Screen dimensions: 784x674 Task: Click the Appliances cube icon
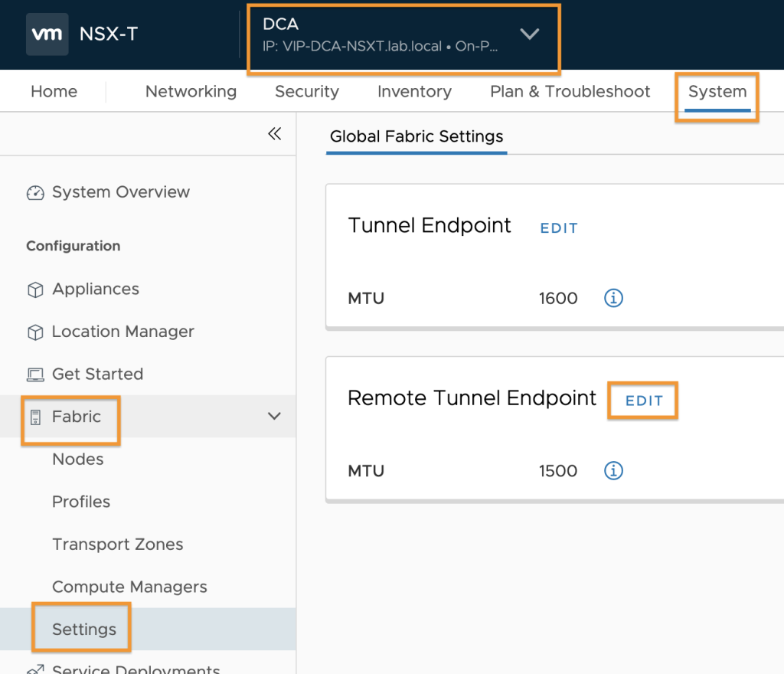35,290
